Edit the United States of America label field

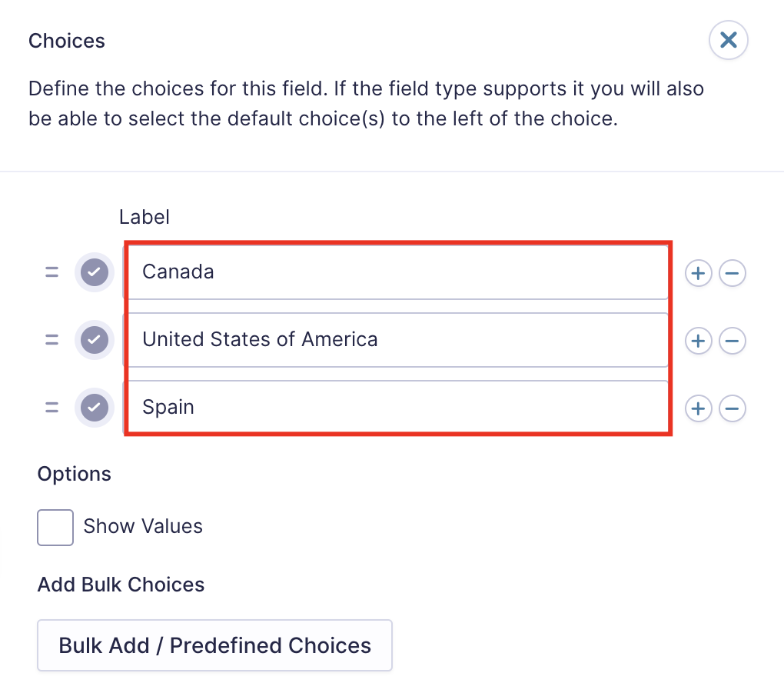[x=397, y=340]
